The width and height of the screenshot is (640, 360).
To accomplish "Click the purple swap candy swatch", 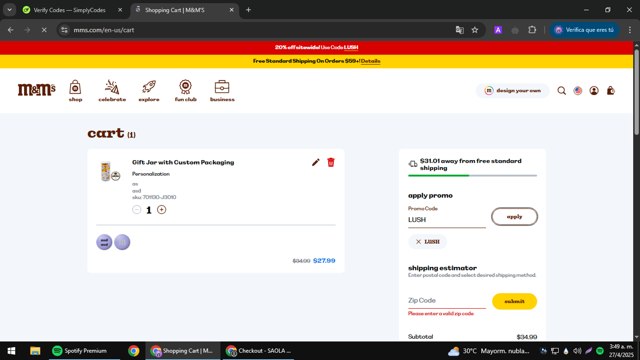I will [104, 242].
